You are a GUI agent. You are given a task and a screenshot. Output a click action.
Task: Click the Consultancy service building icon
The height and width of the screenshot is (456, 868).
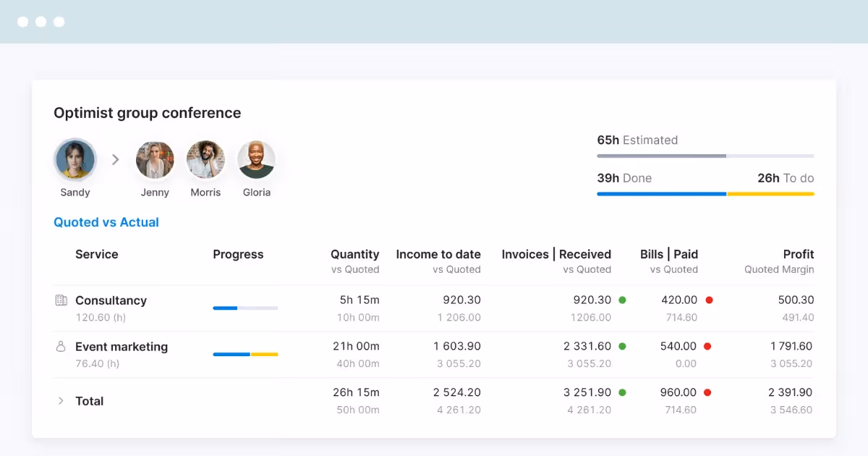click(x=61, y=300)
